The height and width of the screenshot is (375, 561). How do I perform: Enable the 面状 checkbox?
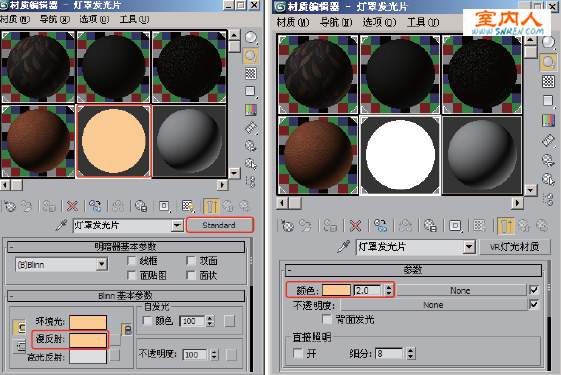(x=191, y=275)
